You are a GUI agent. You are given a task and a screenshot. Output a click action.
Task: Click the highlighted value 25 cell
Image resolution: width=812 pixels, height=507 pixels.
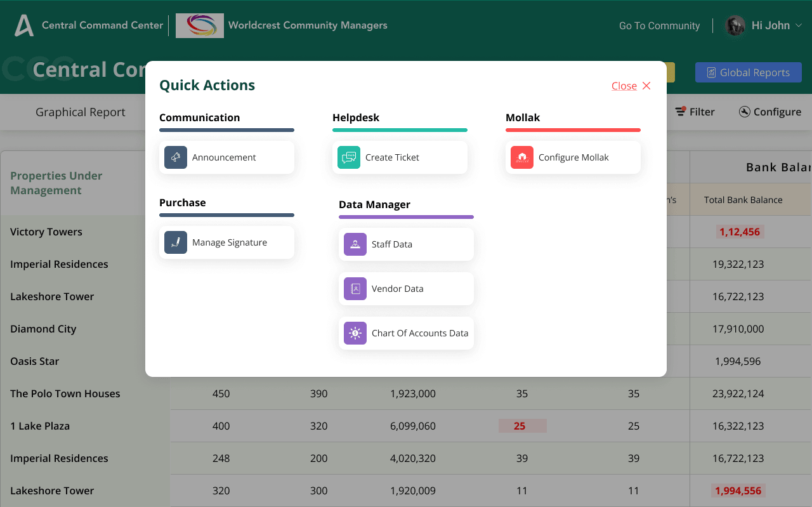[522, 426]
